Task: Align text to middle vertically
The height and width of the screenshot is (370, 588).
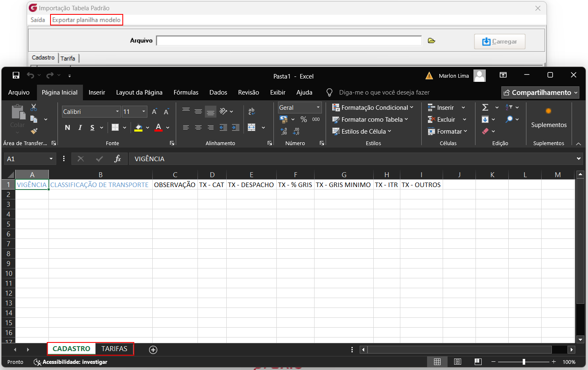Action: pyautogui.click(x=198, y=111)
